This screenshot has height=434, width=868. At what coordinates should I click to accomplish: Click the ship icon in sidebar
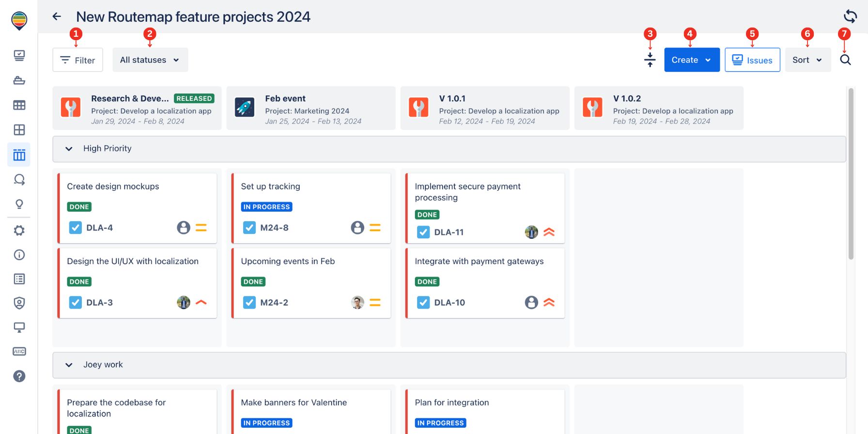click(19, 80)
